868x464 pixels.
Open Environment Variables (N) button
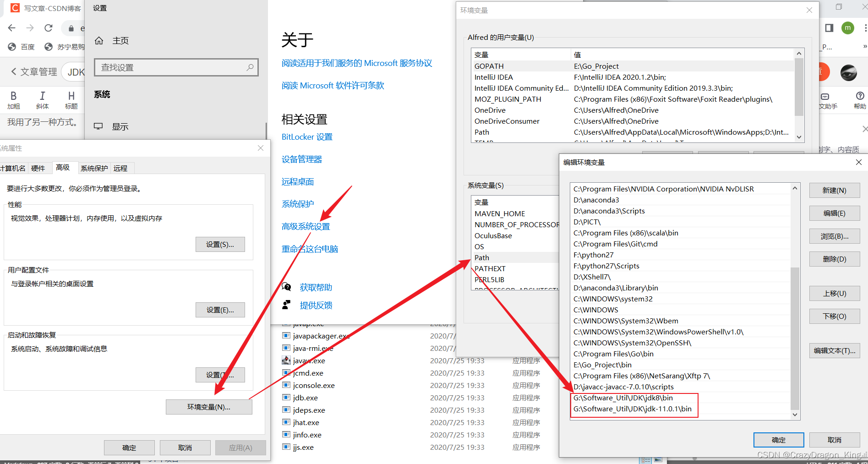209,407
